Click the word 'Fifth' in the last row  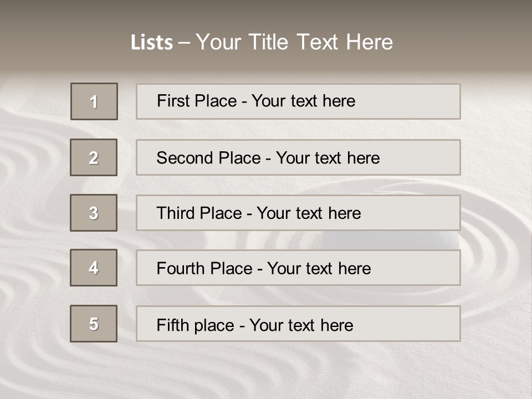[173, 325]
